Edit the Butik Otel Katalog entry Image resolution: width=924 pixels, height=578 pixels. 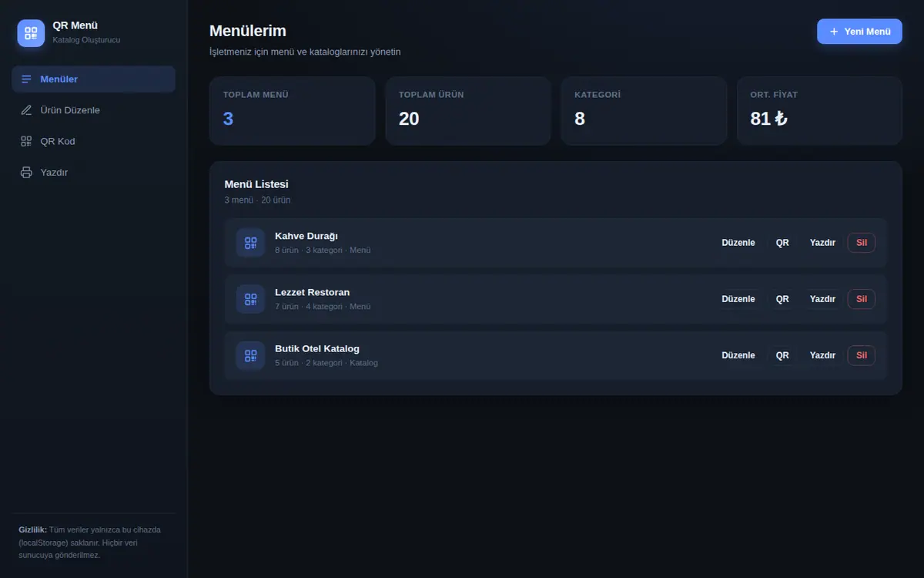pos(738,355)
